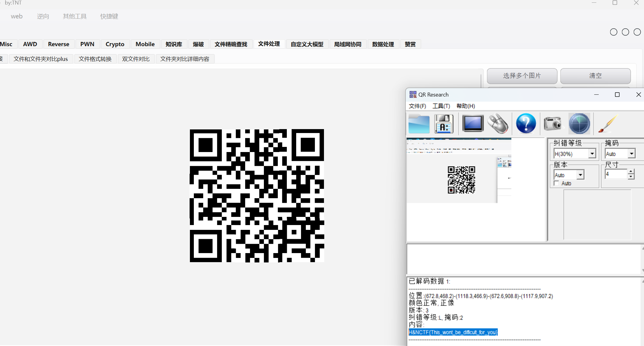Open the 文件格式转换 sub-tab
Image resolution: width=644 pixels, height=346 pixels.
click(95, 59)
